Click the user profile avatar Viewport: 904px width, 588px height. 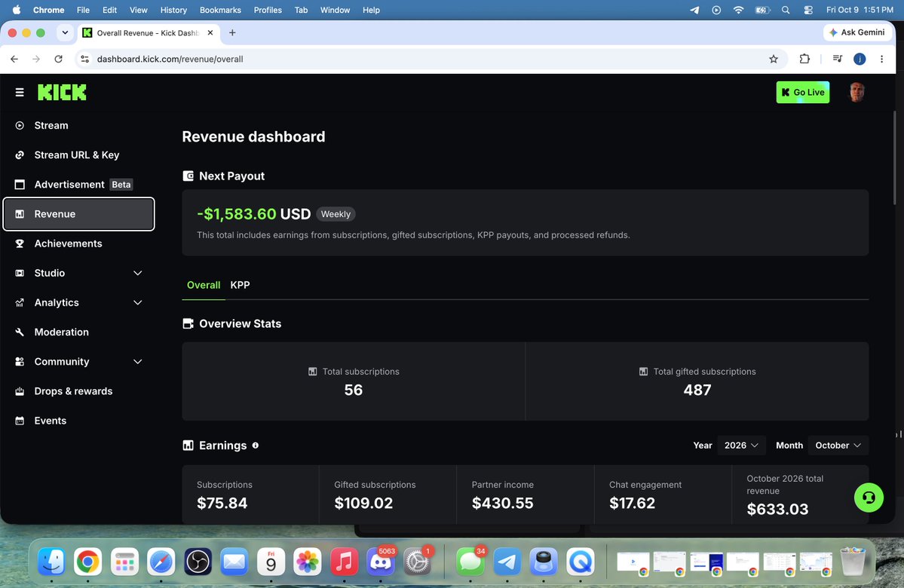point(857,92)
